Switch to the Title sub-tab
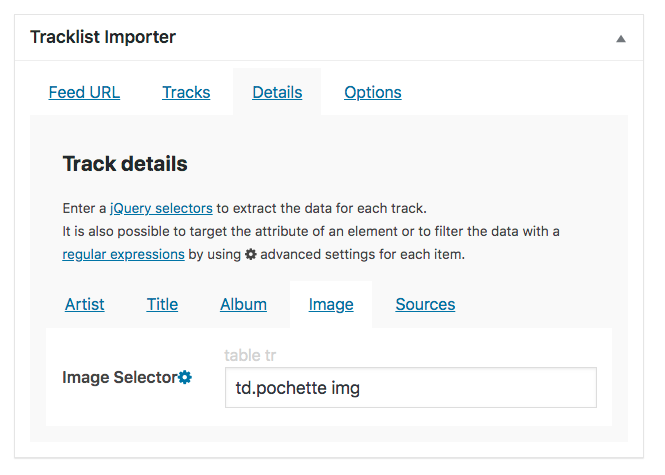 162,304
